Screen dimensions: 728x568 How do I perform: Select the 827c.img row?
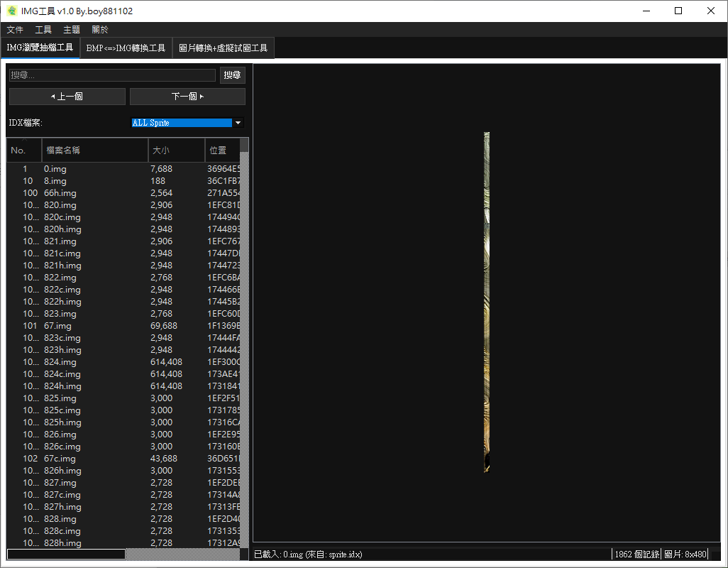point(124,495)
